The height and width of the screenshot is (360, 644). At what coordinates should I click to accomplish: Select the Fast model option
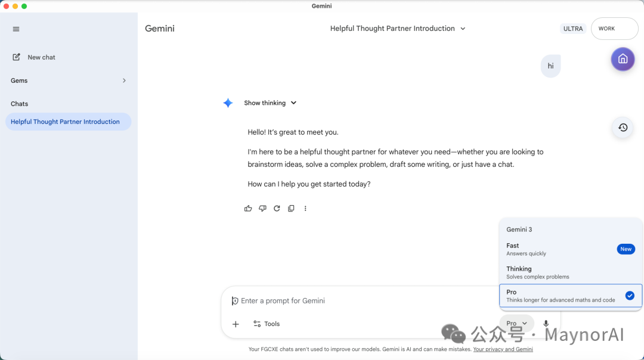click(x=571, y=249)
